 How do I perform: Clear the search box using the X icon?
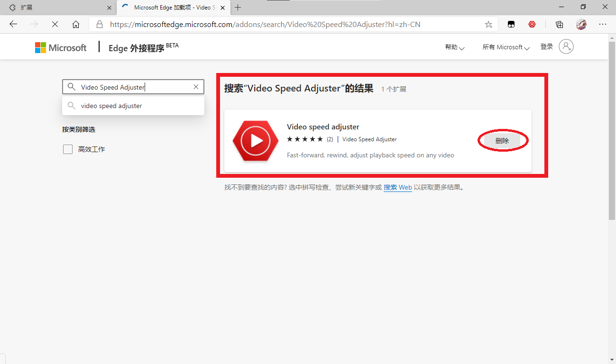pyautogui.click(x=196, y=87)
